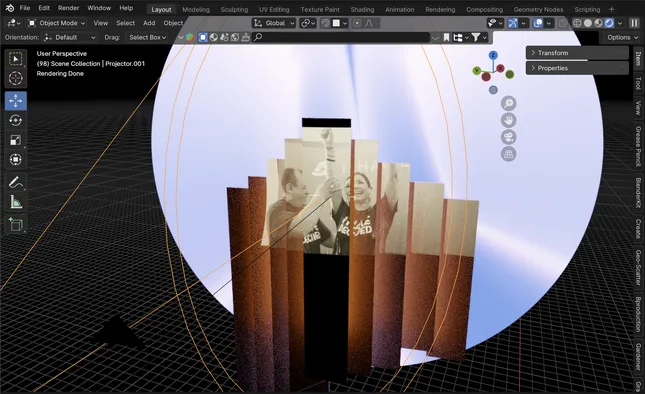The height and width of the screenshot is (394, 645).
Task: Open the Item sidebar tab
Action: [638, 59]
